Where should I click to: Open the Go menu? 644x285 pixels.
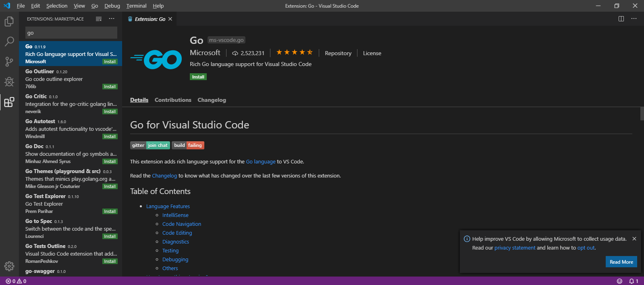(x=95, y=6)
